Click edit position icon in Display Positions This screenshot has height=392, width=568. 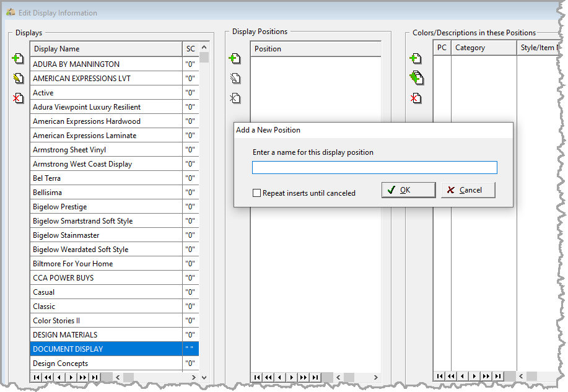coord(235,78)
